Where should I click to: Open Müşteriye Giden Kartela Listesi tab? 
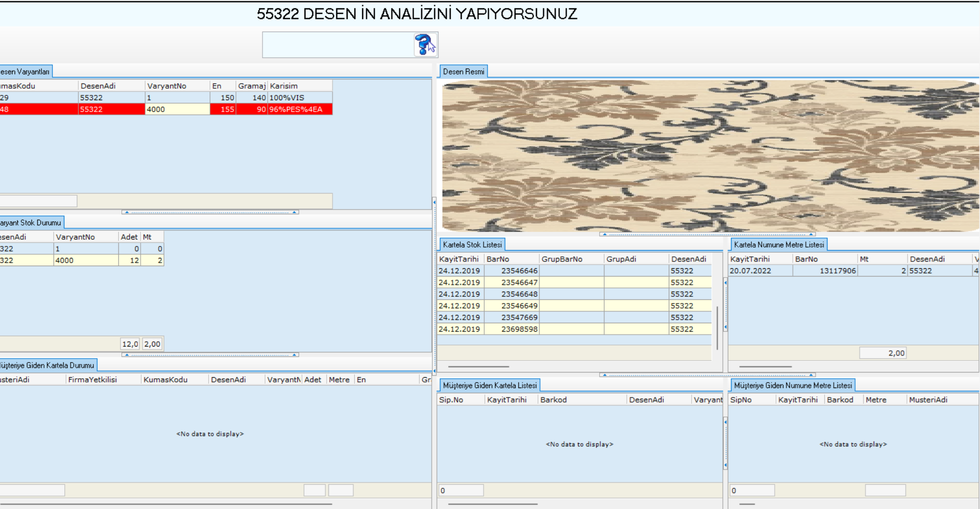point(489,386)
